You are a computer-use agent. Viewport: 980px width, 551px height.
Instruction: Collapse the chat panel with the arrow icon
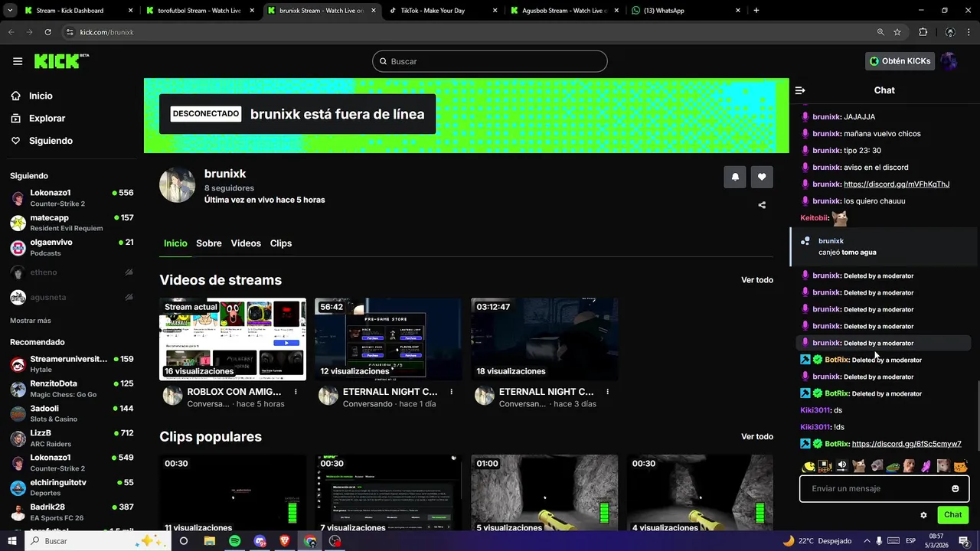click(x=800, y=90)
